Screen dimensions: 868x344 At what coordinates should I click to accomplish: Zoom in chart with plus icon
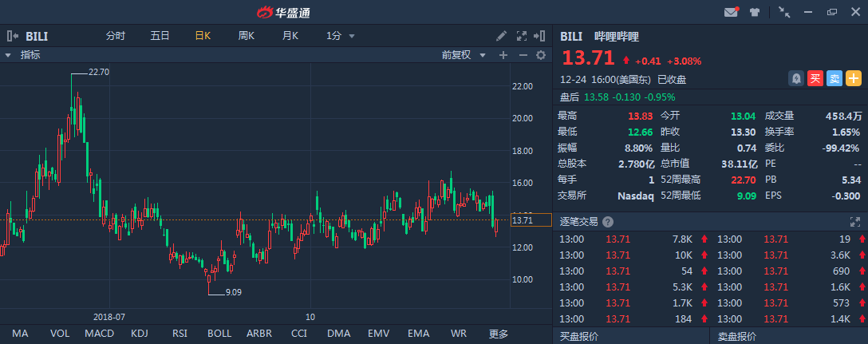coord(503,55)
